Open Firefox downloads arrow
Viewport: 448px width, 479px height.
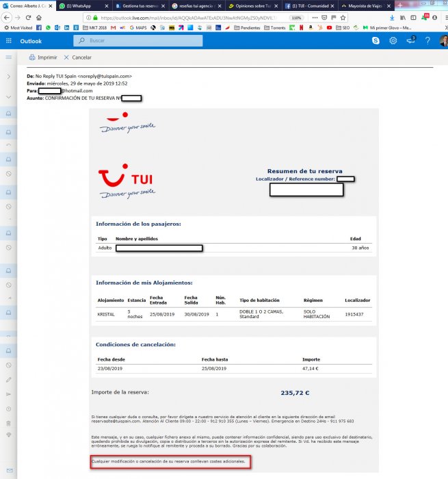[x=392, y=18]
